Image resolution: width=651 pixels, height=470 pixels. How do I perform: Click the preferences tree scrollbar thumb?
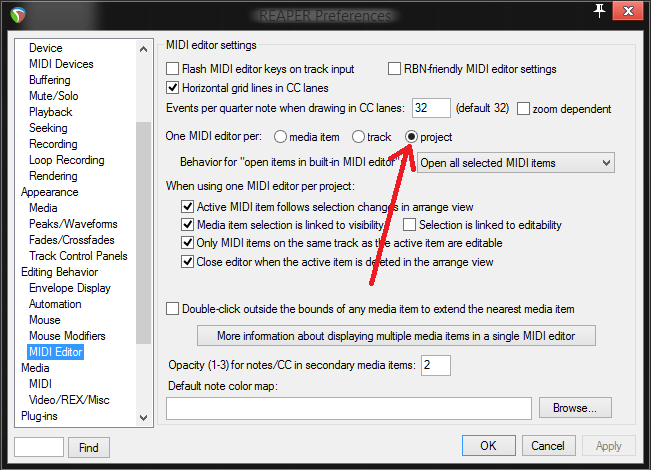pos(144,233)
